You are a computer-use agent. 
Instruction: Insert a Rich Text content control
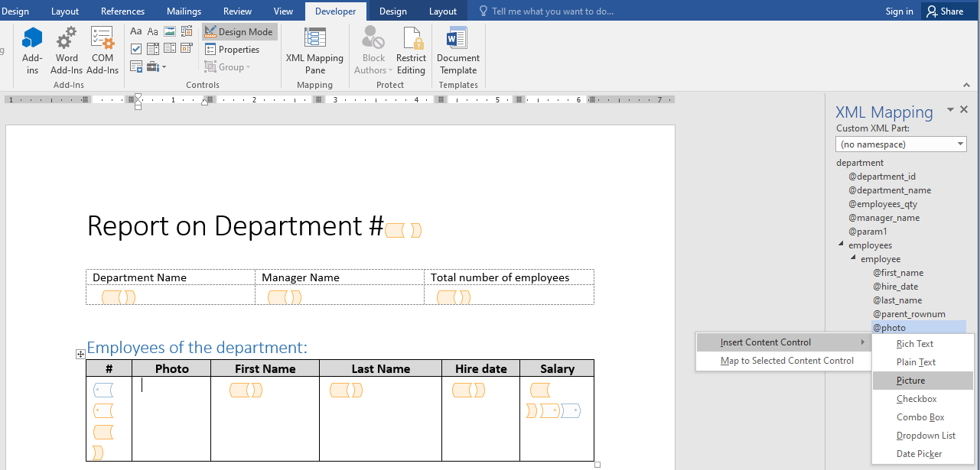135,31
